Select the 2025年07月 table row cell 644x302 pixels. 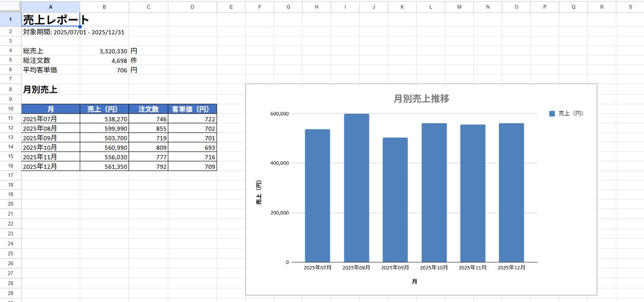[51, 119]
